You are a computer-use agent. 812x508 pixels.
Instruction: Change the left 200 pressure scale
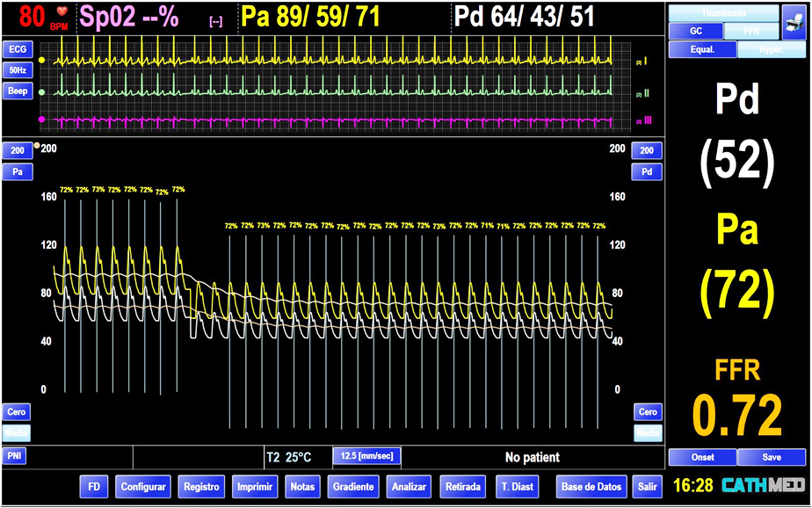[17, 150]
